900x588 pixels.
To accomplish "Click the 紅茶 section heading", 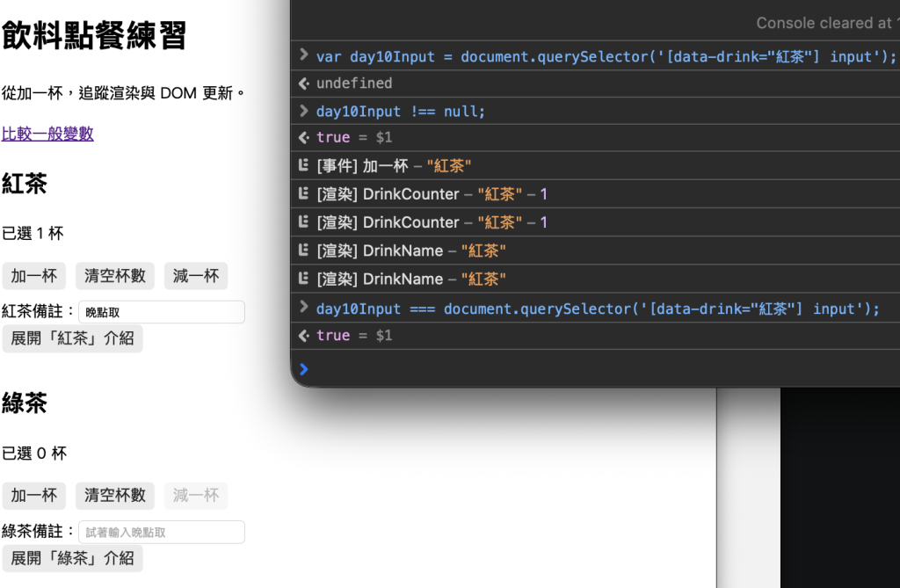I will pyautogui.click(x=25, y=184).
